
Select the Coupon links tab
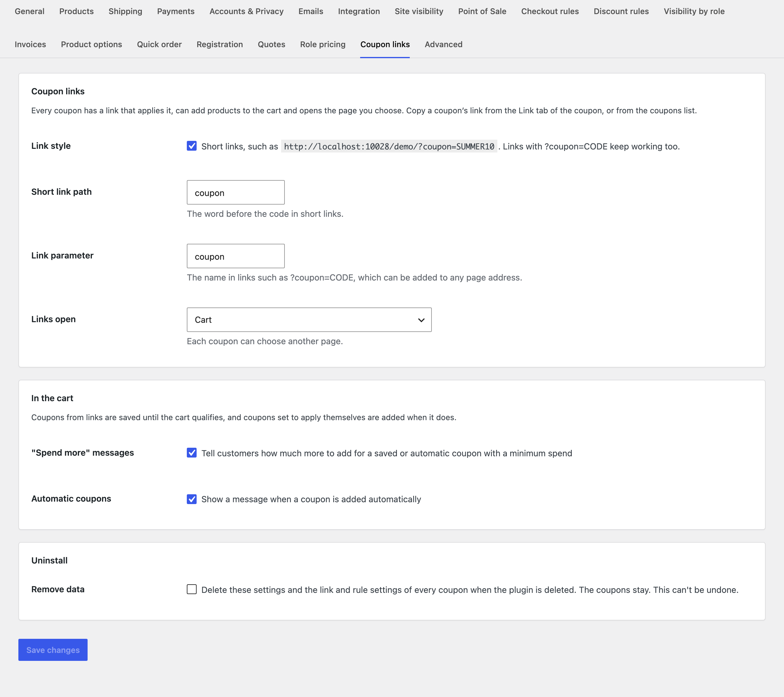tap(385, 44)
